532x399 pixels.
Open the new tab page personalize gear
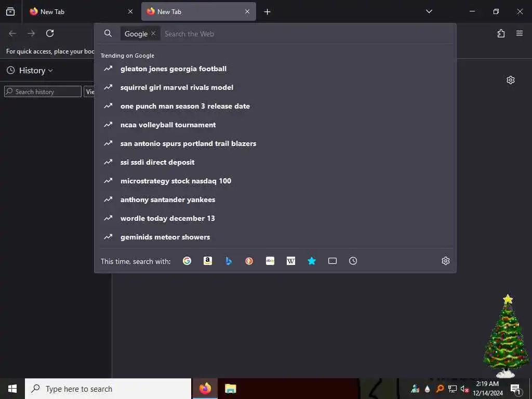[x=511, y=80]
